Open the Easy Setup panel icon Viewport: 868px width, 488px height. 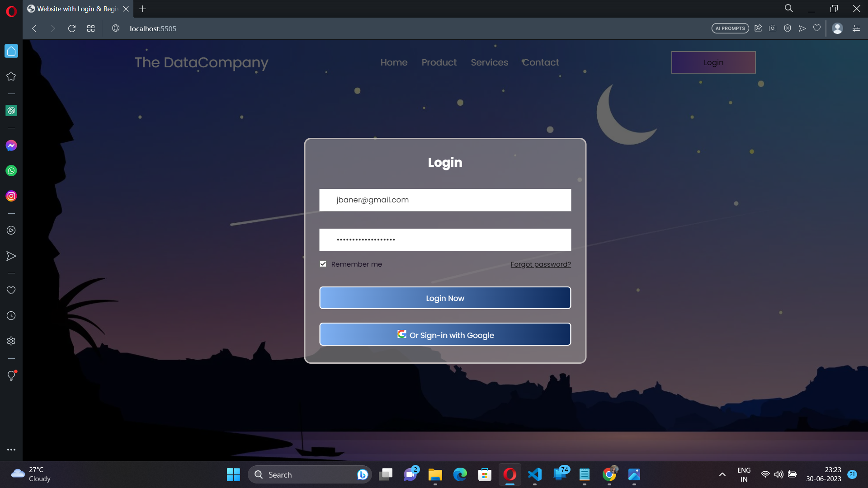click(x=856, y=28)
